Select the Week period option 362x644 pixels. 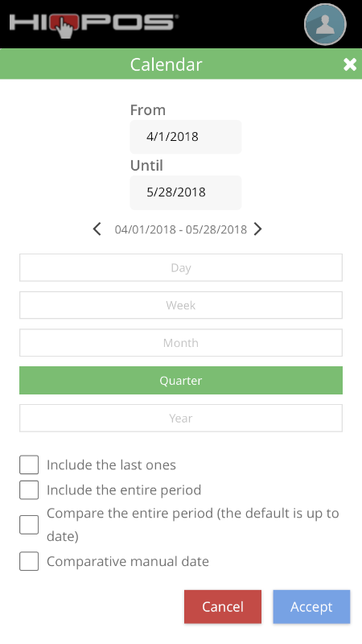pyautogui.click(x=181, y=305)
